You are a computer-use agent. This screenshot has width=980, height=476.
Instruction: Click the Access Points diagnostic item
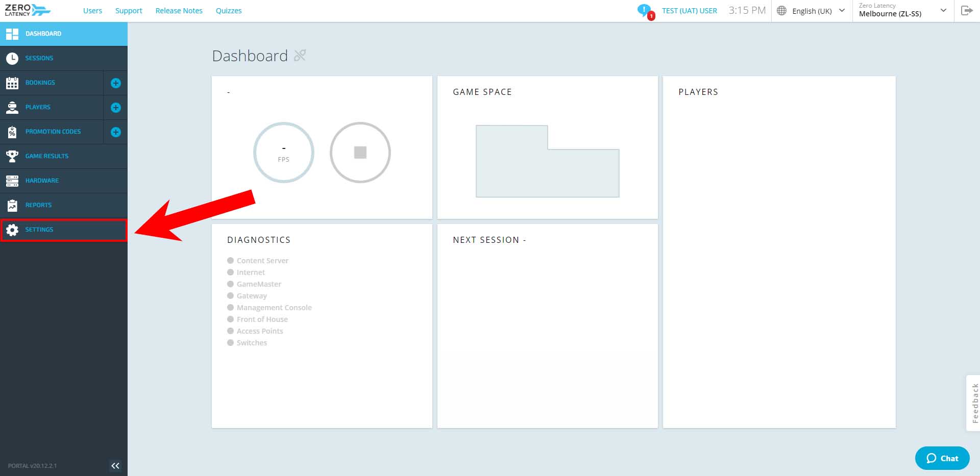[255, 331]
